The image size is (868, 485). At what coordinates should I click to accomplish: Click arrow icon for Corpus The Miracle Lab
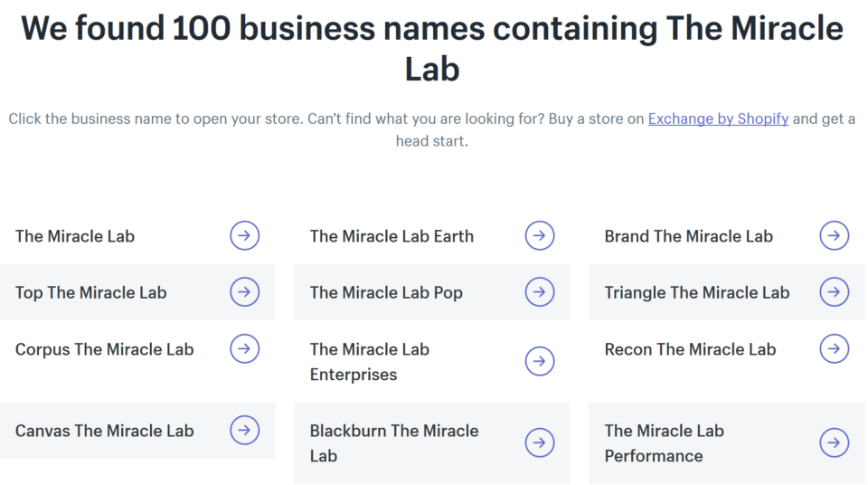pyautogui.click(x=244, y=348)
